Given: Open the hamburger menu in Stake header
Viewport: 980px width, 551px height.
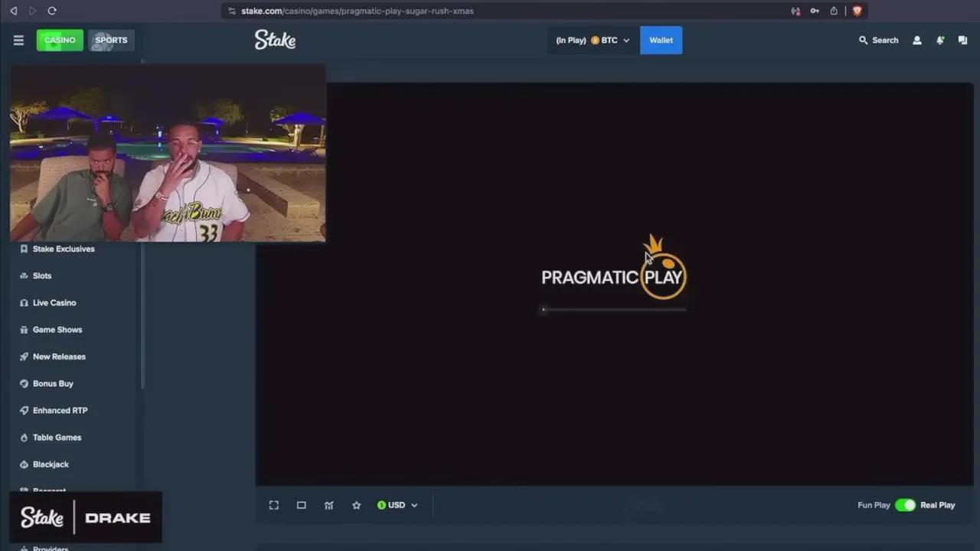Looking at the screenshot, I should pos(18,41).
